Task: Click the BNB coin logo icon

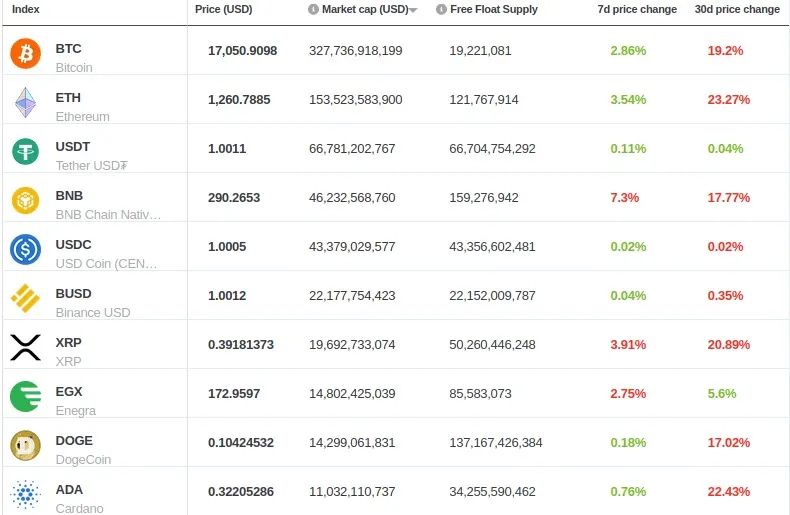Action: point(25,200)
